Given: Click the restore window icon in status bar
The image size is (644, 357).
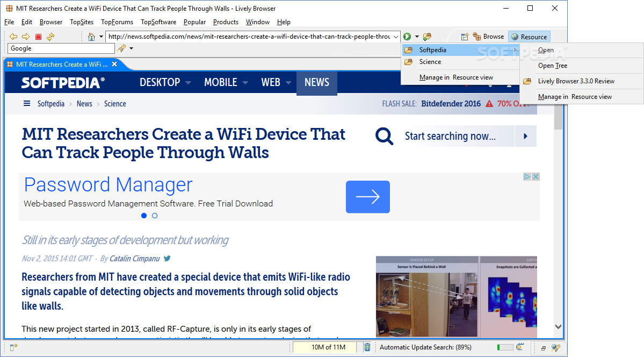Looking at the screenshot, I should [x=544, y=348].
